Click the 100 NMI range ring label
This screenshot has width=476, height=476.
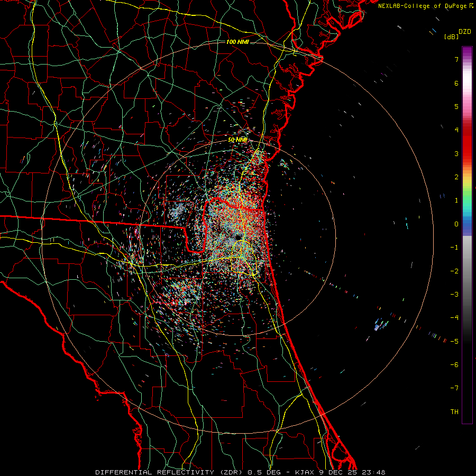[x=237, y=42]
